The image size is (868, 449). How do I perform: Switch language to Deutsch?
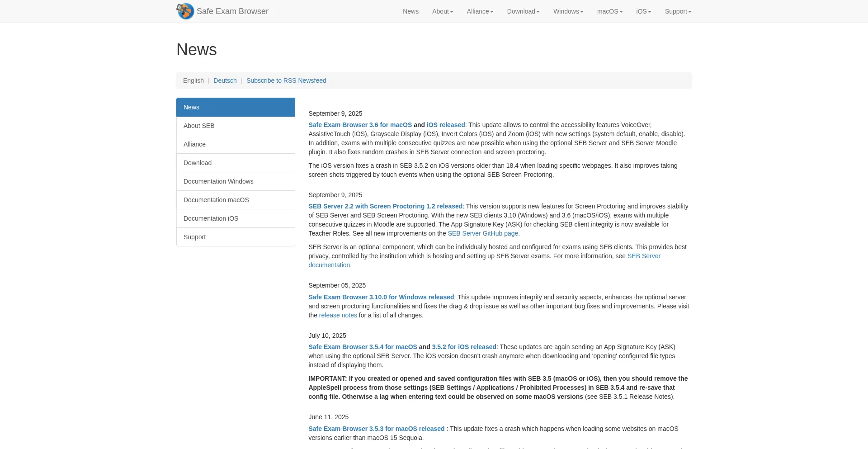(225, 80)
